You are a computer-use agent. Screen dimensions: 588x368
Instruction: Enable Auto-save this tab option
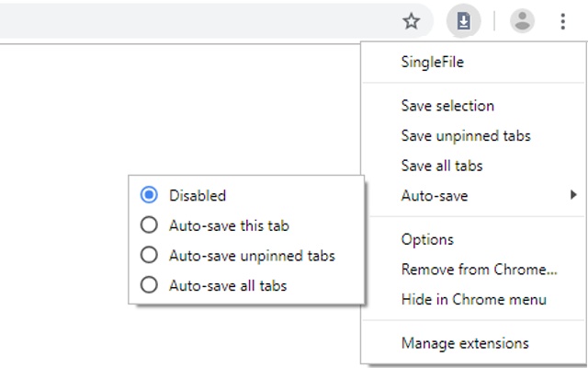(x=149, y=225)
